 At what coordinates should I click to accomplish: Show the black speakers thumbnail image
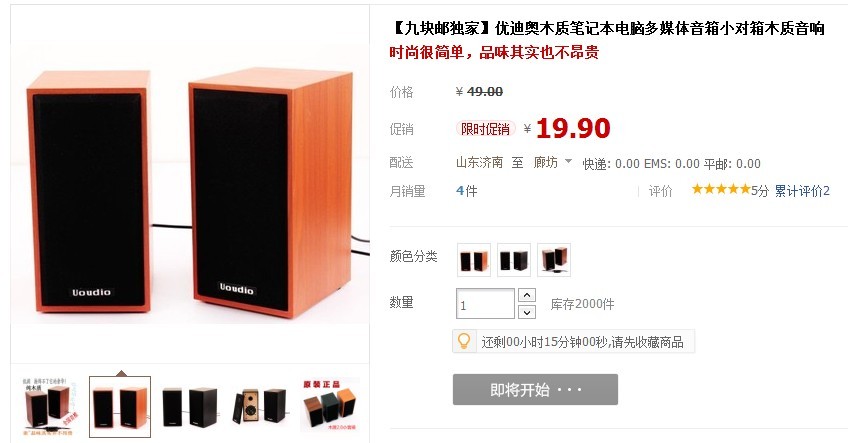coord(189,407)
